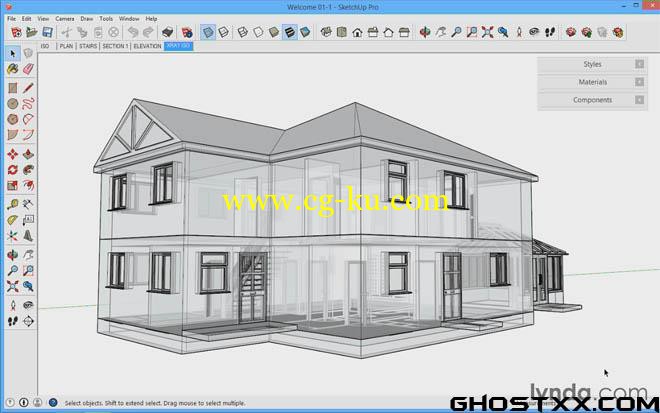Screen dimensions: 660x413
Task: Pick the Scale tool
Action: [13, 185]
